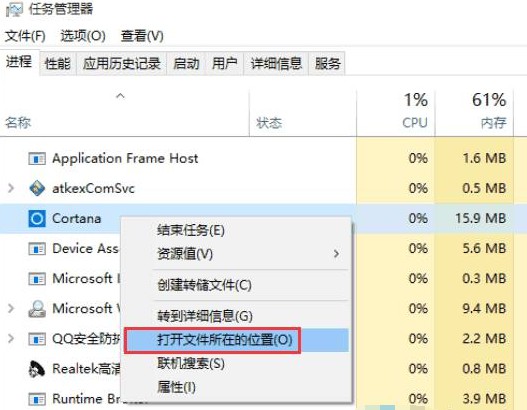Viewport: 527px width, 410px height.
Task: Select the Realtek process name
Action: (x=86, y=369)
